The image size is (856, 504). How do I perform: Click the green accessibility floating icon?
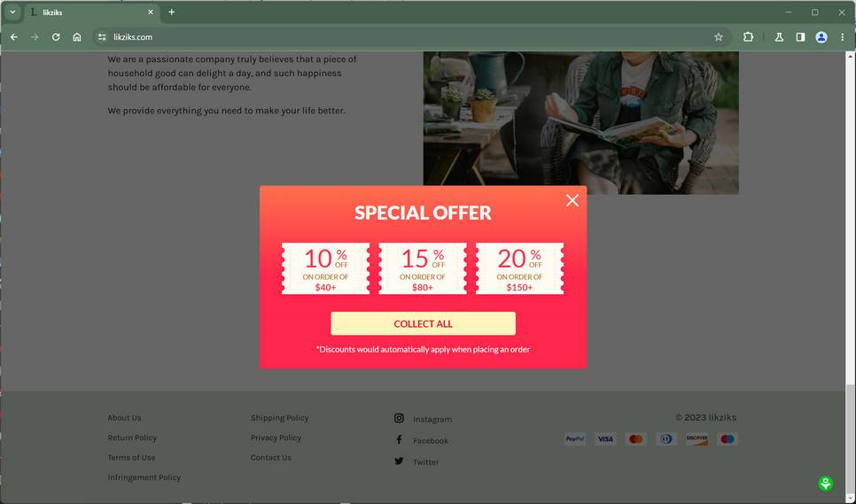tap(826, 483)
